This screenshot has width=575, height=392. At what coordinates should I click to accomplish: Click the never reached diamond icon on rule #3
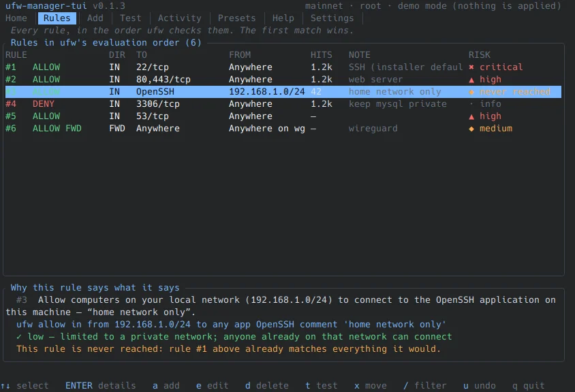click(x=471, y=92)
